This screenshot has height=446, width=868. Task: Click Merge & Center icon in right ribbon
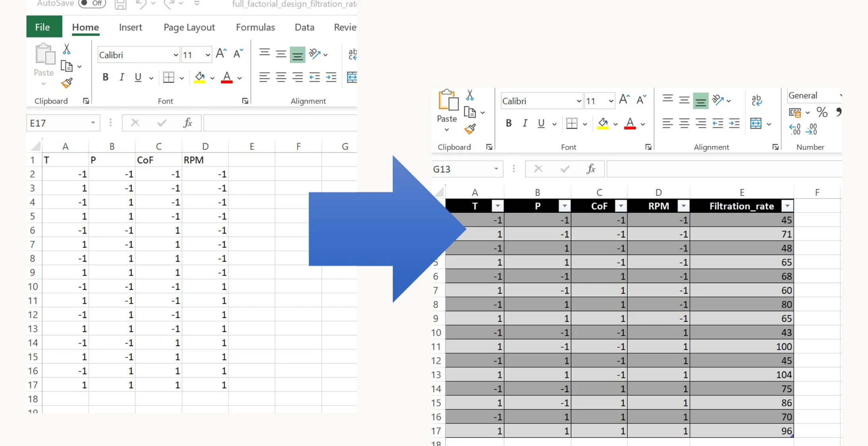click(756, 123)
